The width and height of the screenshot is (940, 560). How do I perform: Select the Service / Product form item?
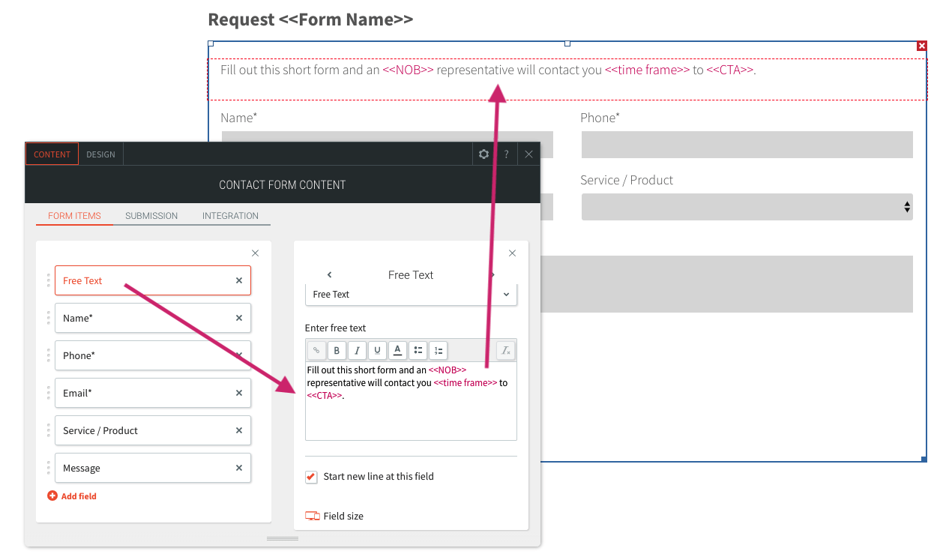(153, 430)
